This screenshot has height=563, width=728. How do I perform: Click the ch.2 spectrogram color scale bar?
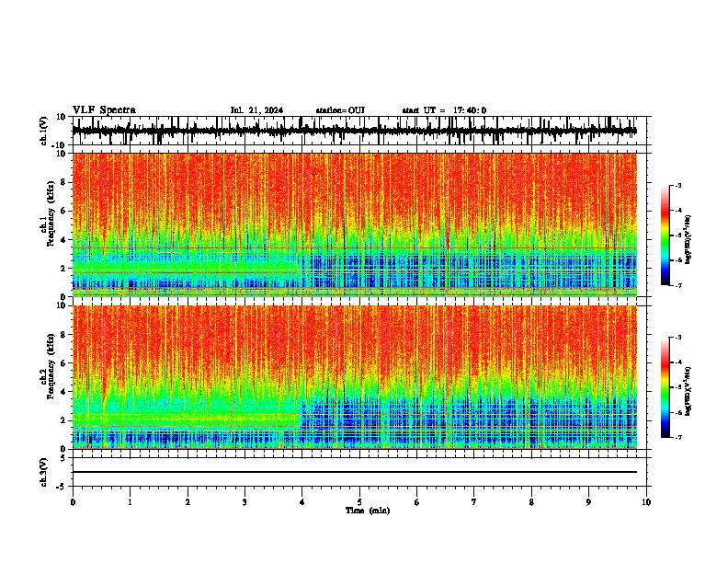[665, 387]
